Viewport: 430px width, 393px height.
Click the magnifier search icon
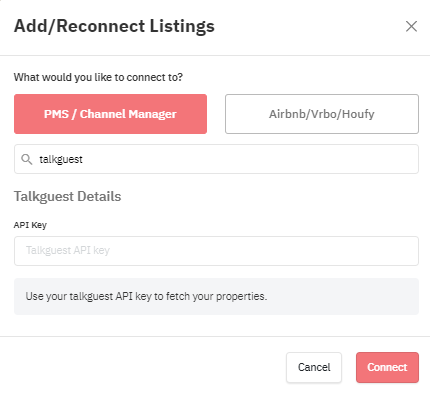pos(27,159)
